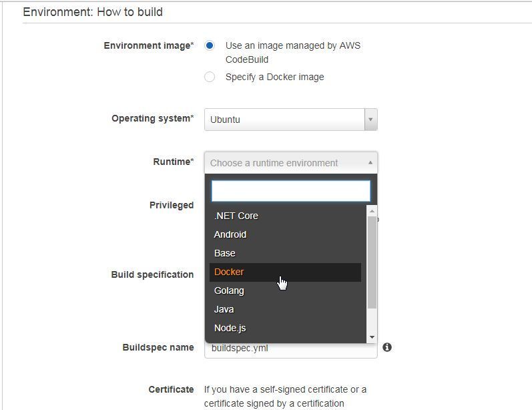Click the runtime list scrollbar thumb
This screenshot has height=410, width=532.
coord(372,262)
